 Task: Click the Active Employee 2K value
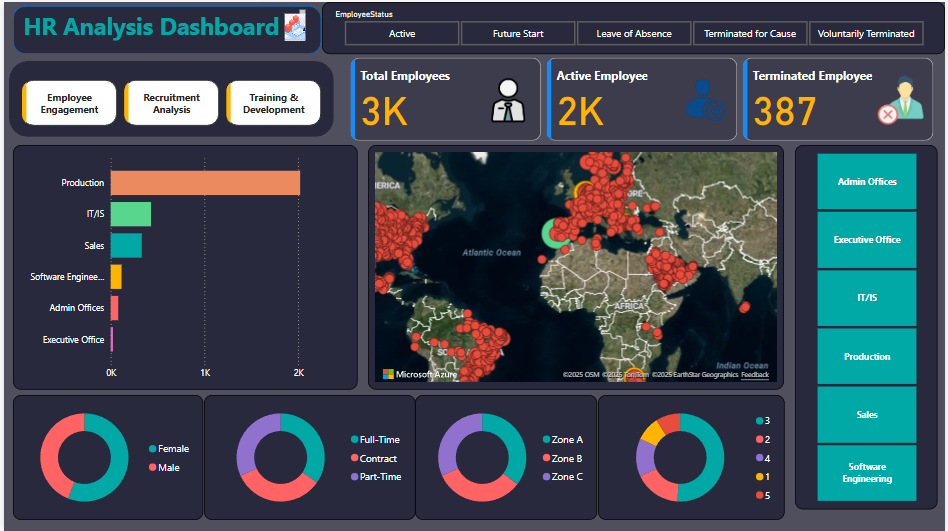pyautogui.click(x=580, y=112)
